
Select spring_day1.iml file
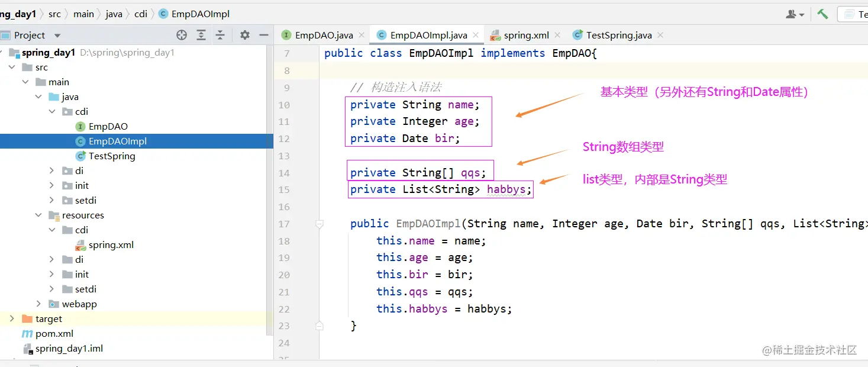click(x=69, y=349)
